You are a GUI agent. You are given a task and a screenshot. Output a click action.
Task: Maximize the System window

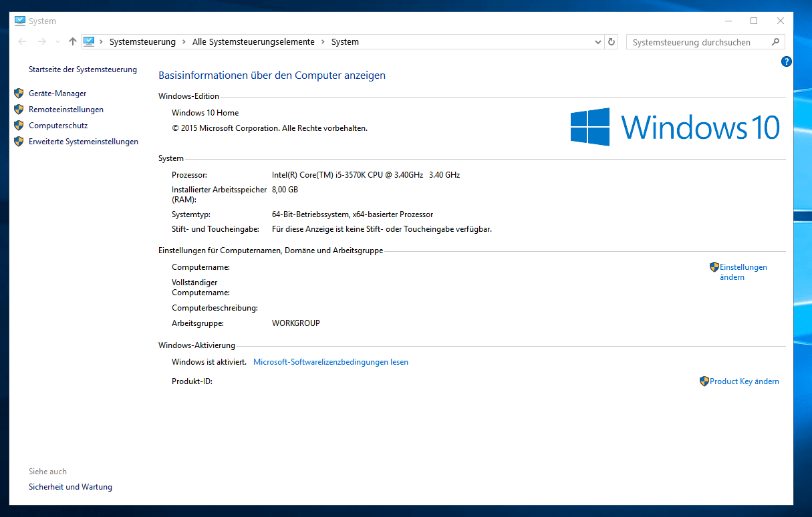tap(754, 21)
